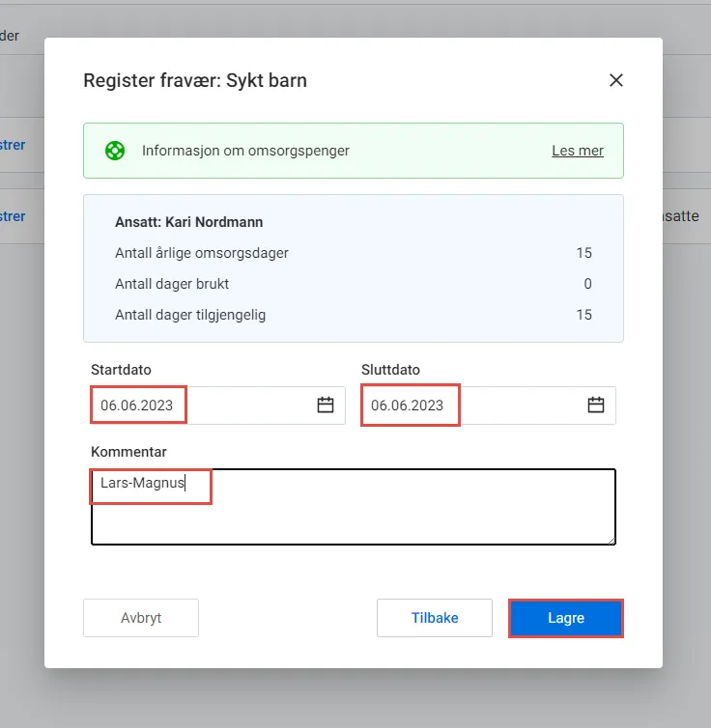Screen dimensions: 711x728
Task: Click the dialog title 'Register fravær: Sykt barn'
Action: tap(195, 80)
